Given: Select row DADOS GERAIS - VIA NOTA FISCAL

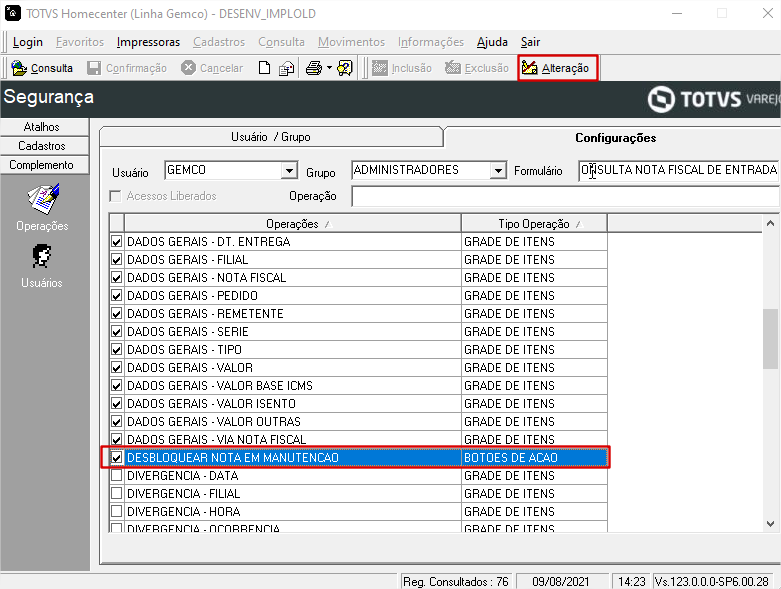Looking at the screenshot, I should [x=358, y=439].
